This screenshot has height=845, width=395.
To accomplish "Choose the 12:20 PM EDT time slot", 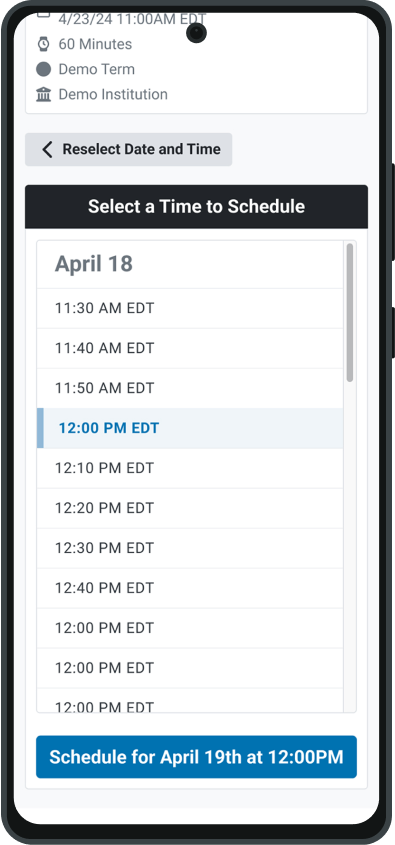I will point(190,508).
